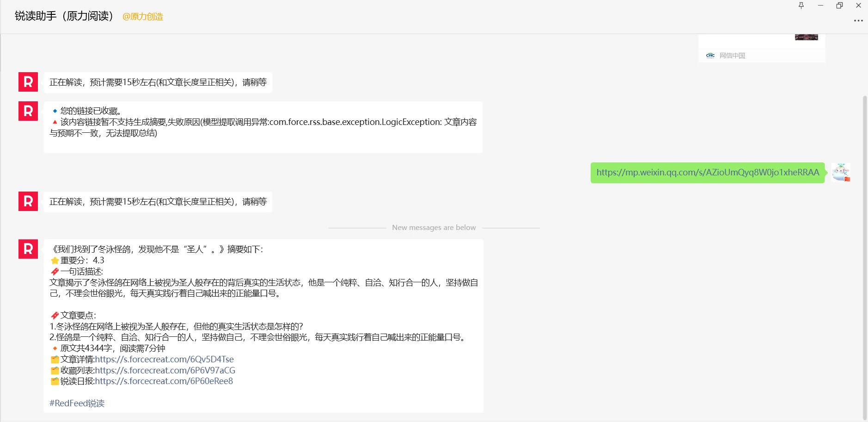Viewport: 868px width, 422px height.
Task: Open the 网信中国 shared article card
Action: point(762,48)
